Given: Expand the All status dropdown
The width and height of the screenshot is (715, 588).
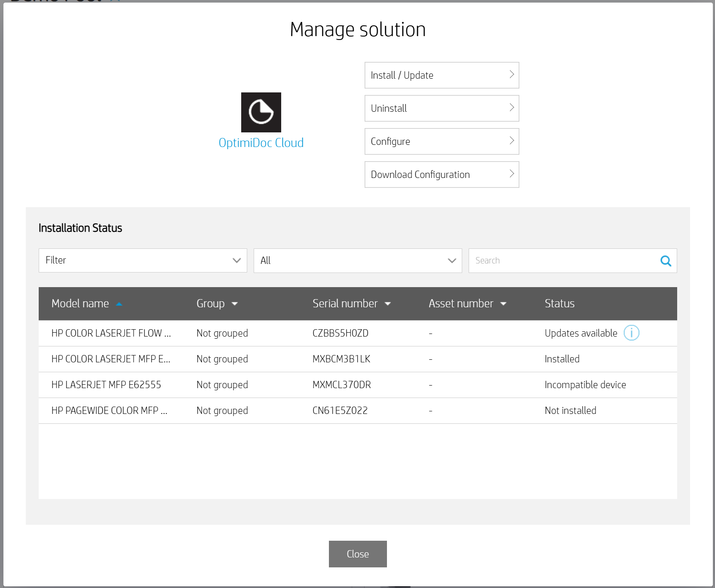Looking at the screenshot, I should [x=358, y=260].
